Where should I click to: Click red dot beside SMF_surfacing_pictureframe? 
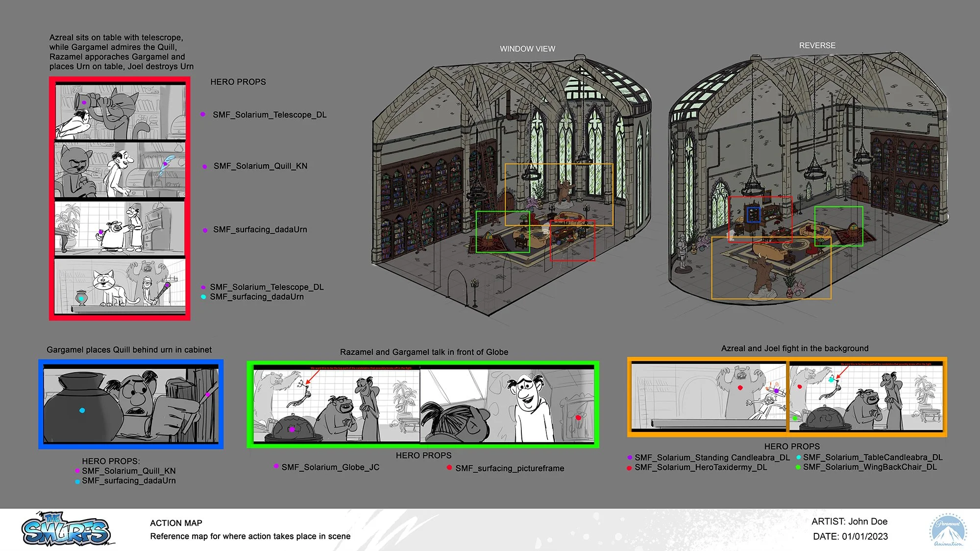(x=449, y=468)
